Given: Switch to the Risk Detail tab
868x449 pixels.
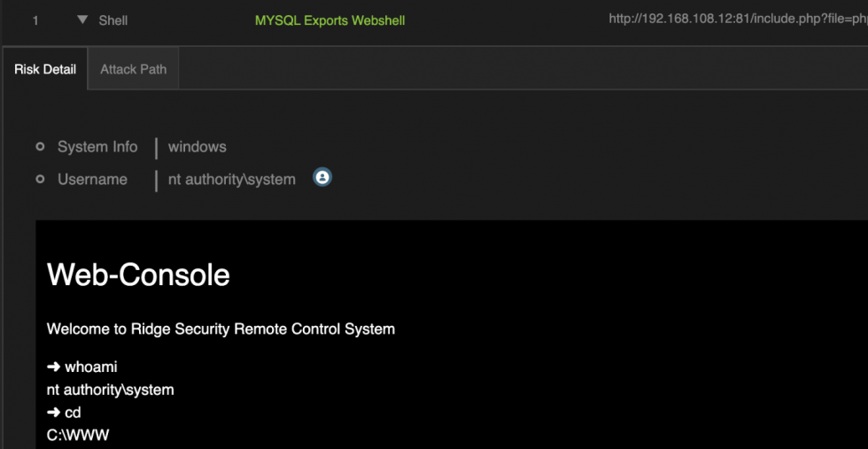Looking at the screenshot, I should point(45,69).
